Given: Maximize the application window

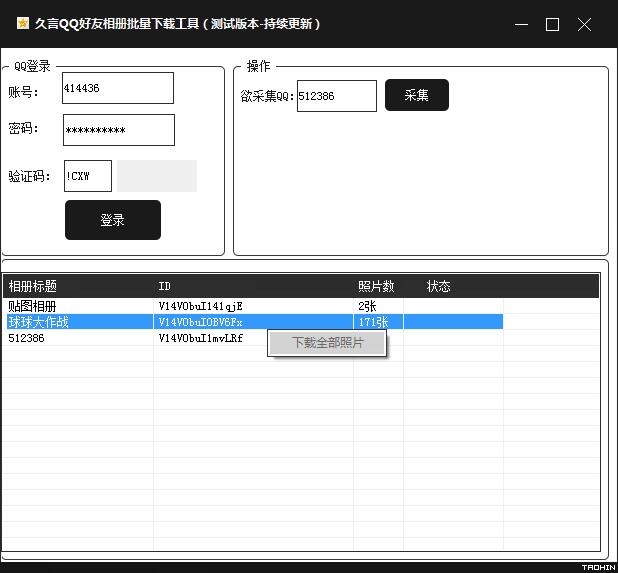Looking at the screenshot, I should pos(552,24).
